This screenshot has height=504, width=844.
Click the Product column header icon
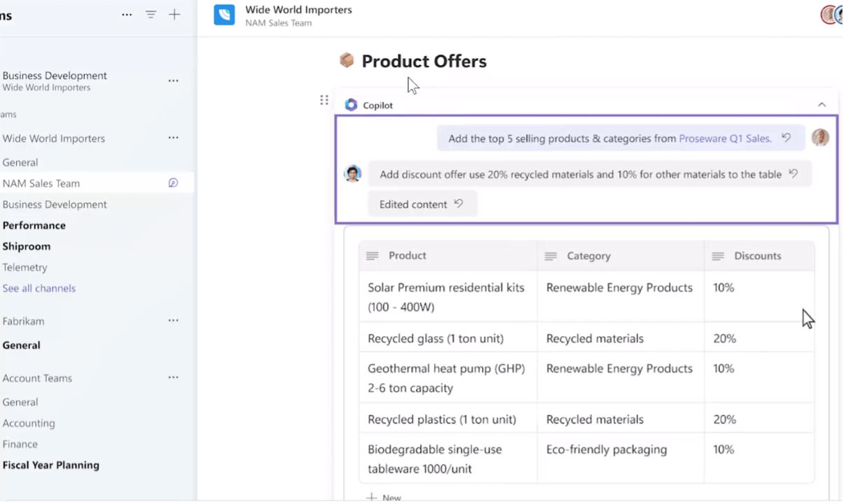(372, 255)
